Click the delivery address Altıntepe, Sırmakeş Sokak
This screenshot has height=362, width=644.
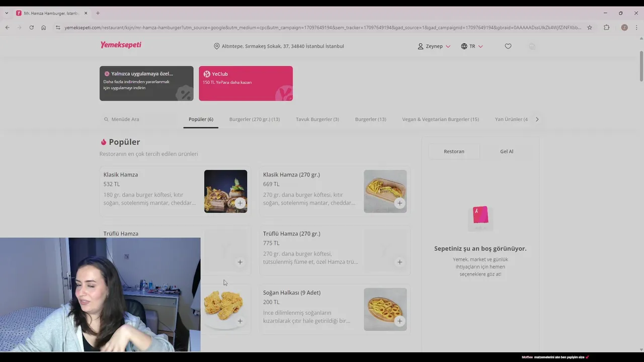click(x=283, y=46)
